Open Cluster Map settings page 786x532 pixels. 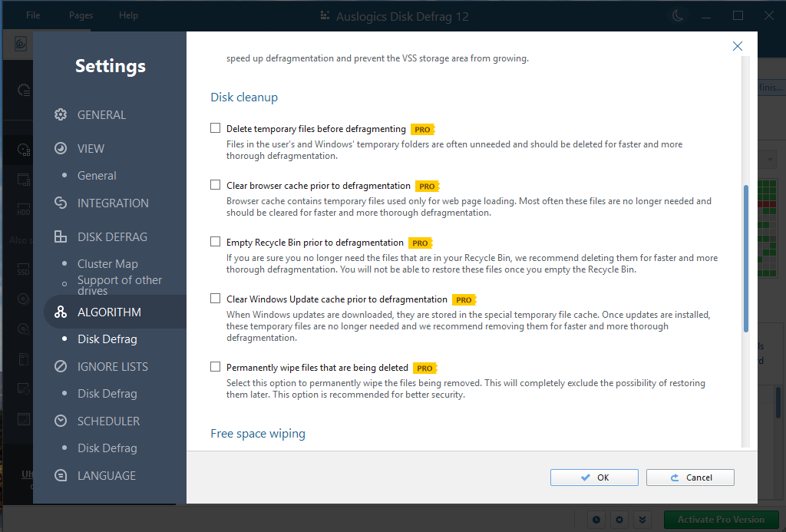(x=107, y=264)
